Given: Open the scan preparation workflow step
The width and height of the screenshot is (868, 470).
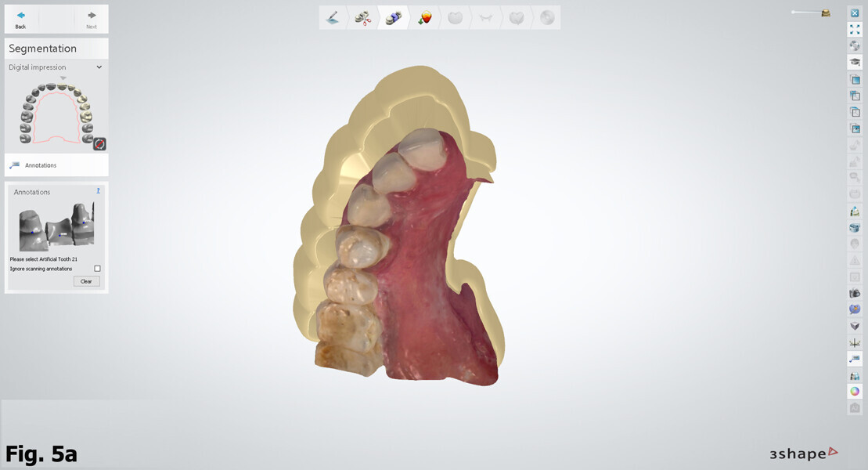Looking at the screenshot, I should click(x=333, y=17).
